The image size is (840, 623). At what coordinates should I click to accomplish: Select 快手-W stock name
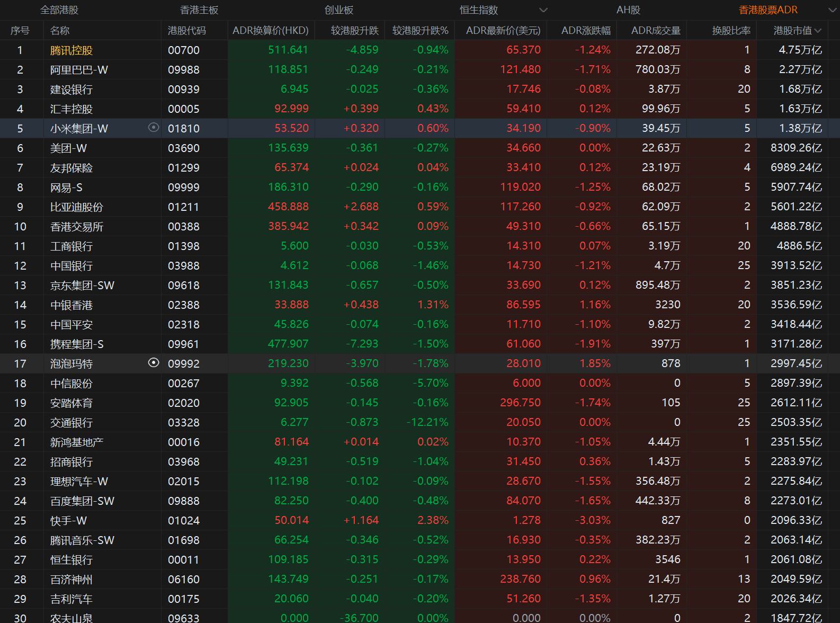(68, 520)
